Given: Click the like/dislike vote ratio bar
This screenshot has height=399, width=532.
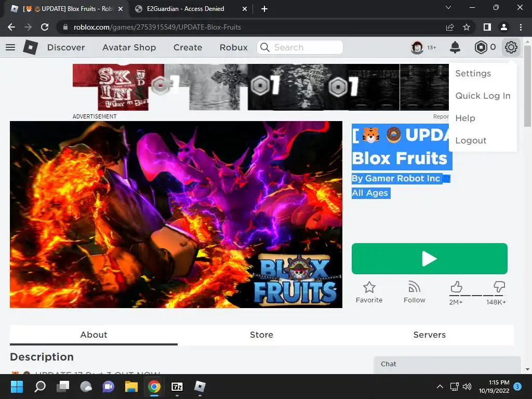Looking at the screenshot, I should [478, 296].
